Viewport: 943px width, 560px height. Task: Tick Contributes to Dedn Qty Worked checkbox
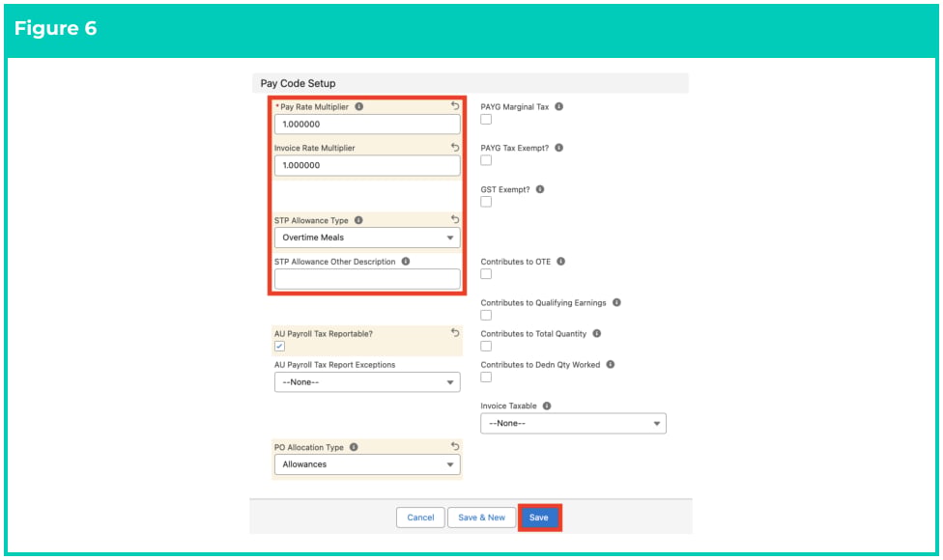click(486, 377)
